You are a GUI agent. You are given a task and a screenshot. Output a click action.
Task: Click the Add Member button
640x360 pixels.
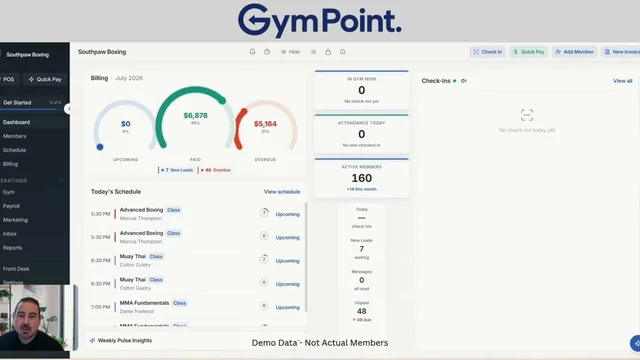(574, 52)
